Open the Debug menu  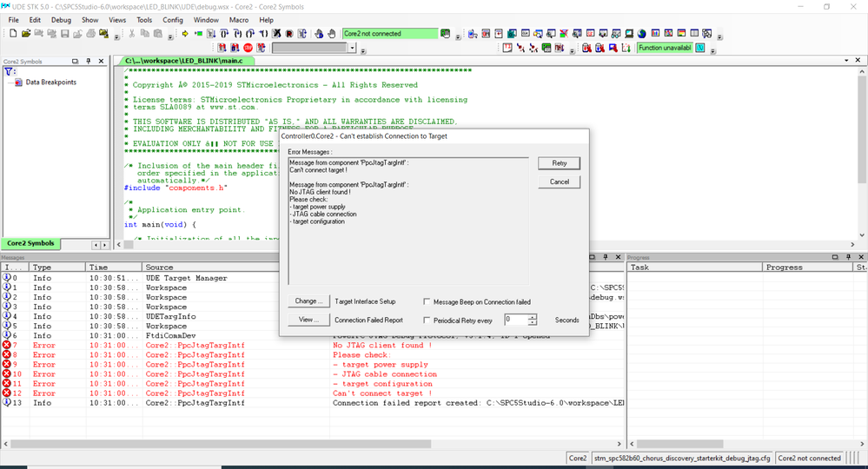[61, 20]
